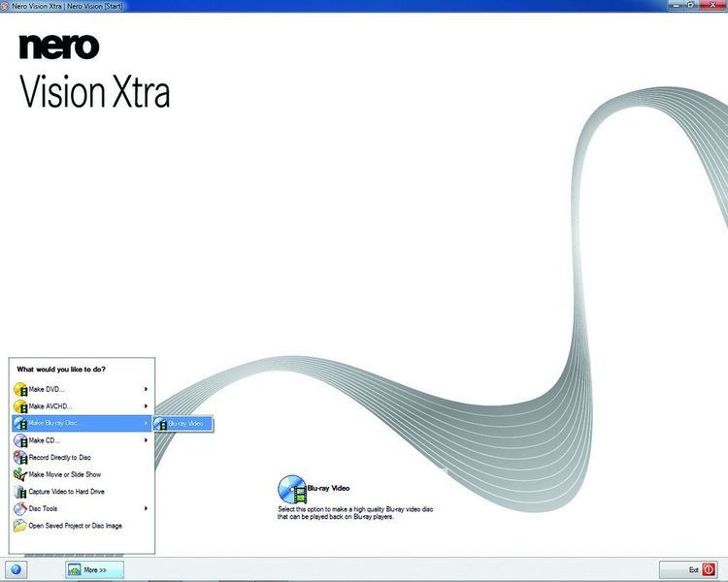
Task: Click the 'What would you like to do?' heading
Action: (61, 370)
